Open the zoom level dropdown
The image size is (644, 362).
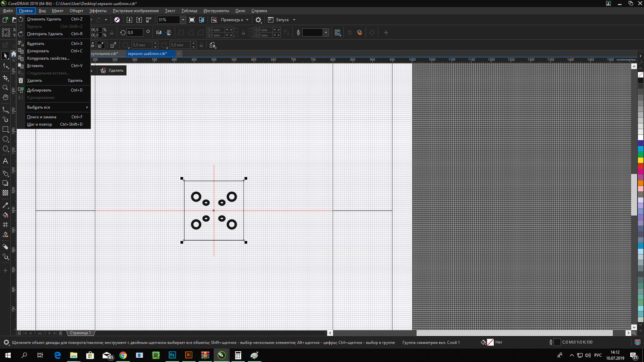tap(183, 20)
